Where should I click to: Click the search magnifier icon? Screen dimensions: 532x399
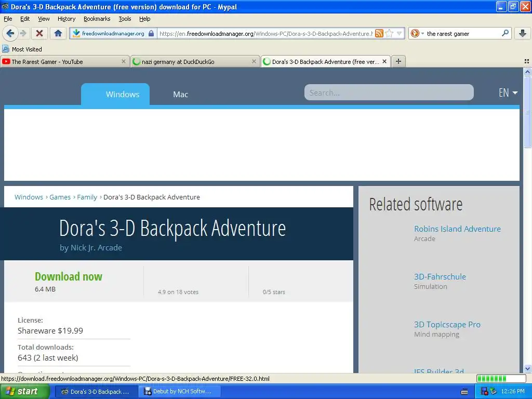coord(505,33)
